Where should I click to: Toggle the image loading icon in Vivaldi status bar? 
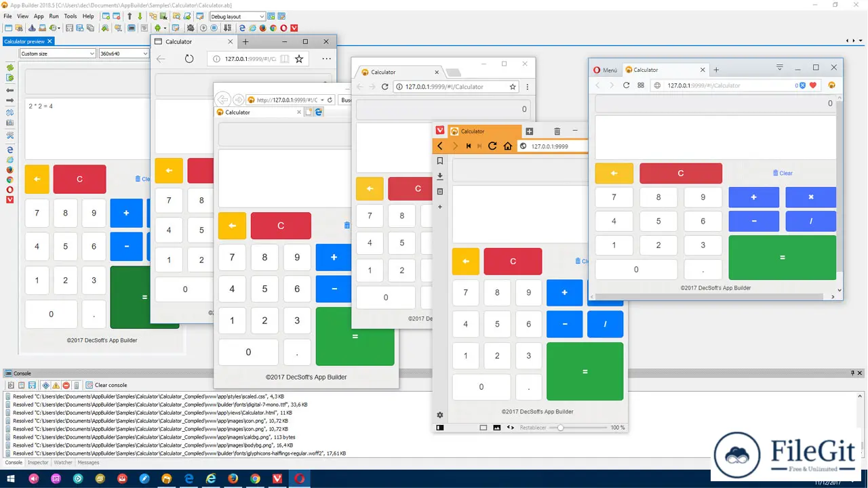497,428
